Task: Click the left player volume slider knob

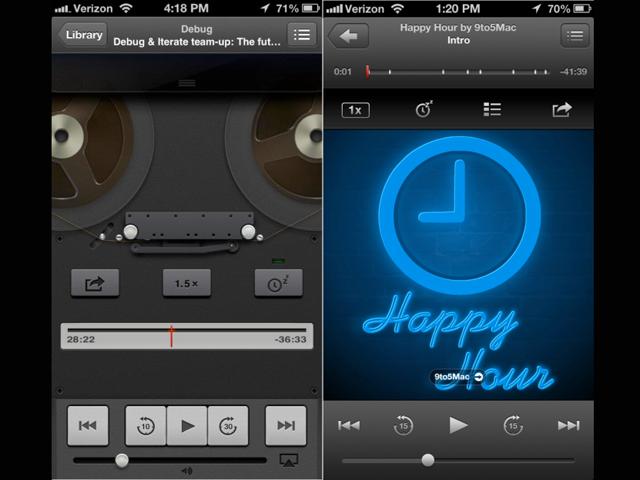Action: coord(122,460)
